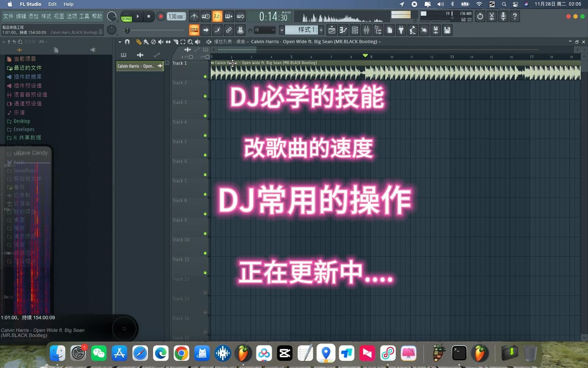Click the green playhead marker on timeline
This screenshot has width=588, height=368.
[x=365, y=55]
